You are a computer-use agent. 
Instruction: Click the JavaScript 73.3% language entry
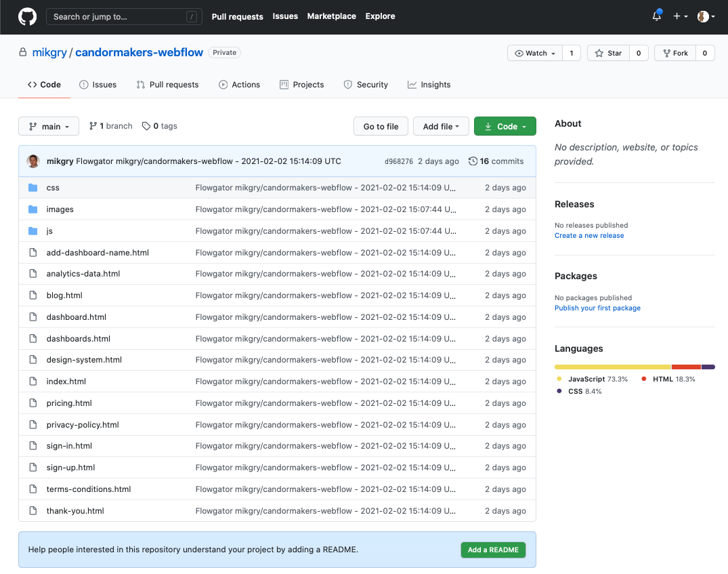pyautogui.click(x=593, y=380)
